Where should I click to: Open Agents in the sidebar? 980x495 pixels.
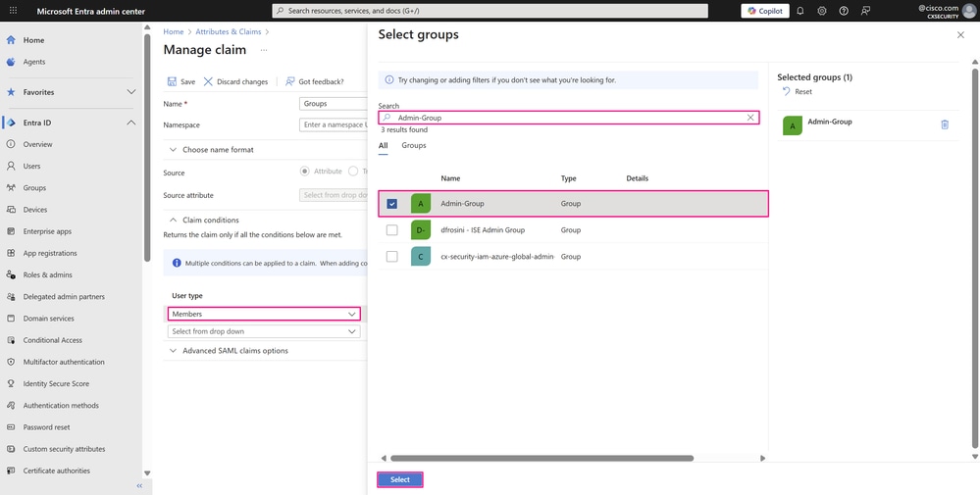(33, 62)
